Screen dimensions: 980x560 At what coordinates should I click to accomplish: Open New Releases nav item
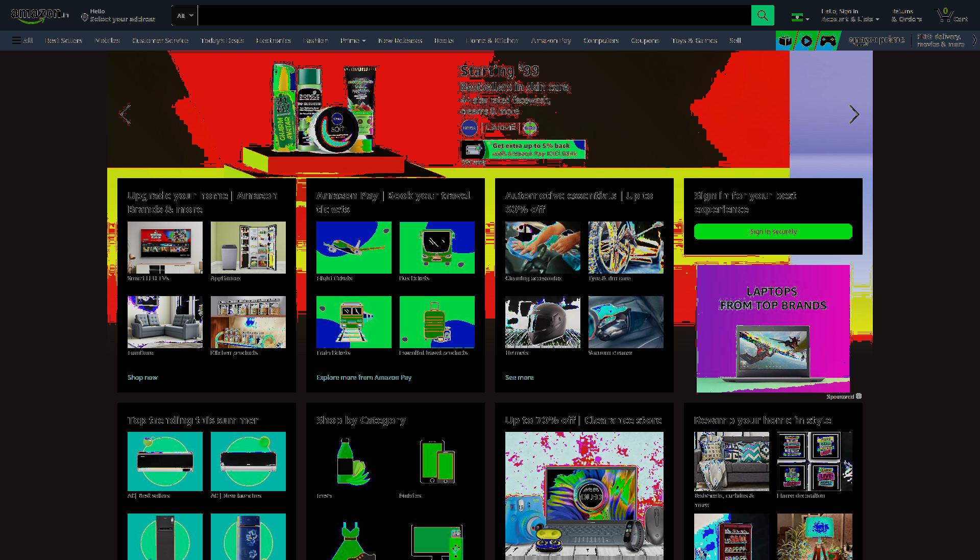coord(400,40)
